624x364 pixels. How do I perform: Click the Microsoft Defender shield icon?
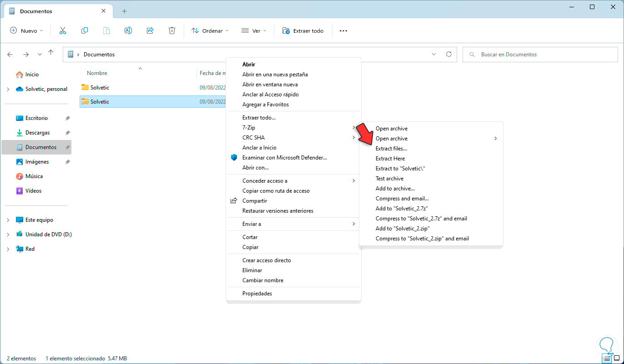point(234,158)
